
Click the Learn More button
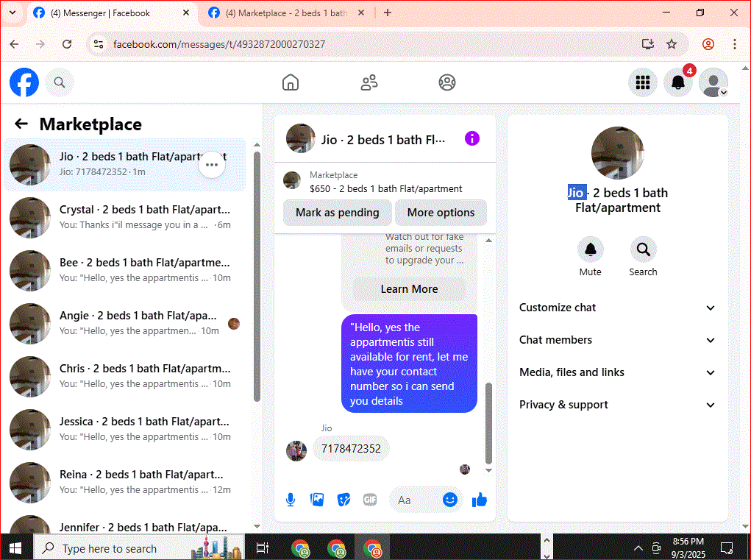click(409, 289)
